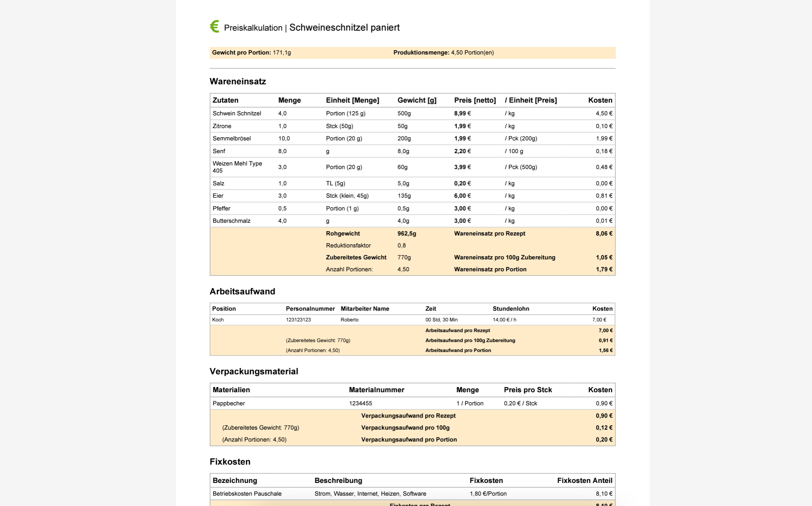Image resolution: width=812 pixels, height=506 pixels.
Task: Click the 'Verpackungsmaterial' section heading
Action: [254, 372]
